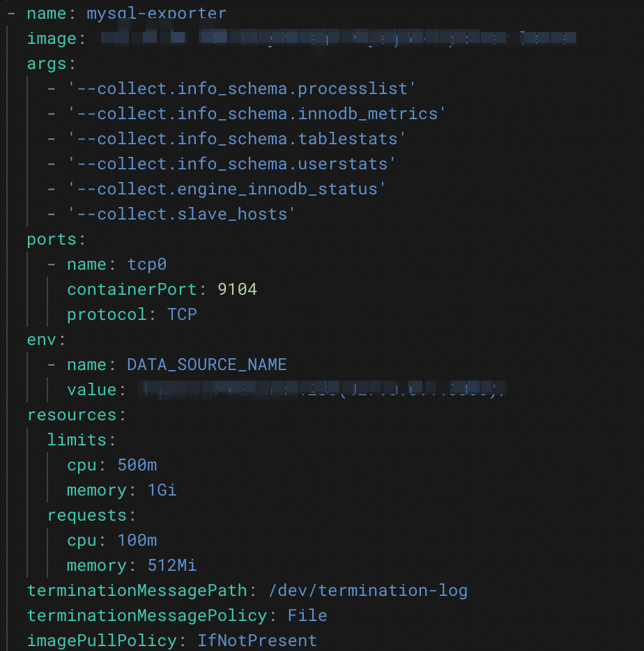
Task: Click the resources key
Action: click(72, 415)
